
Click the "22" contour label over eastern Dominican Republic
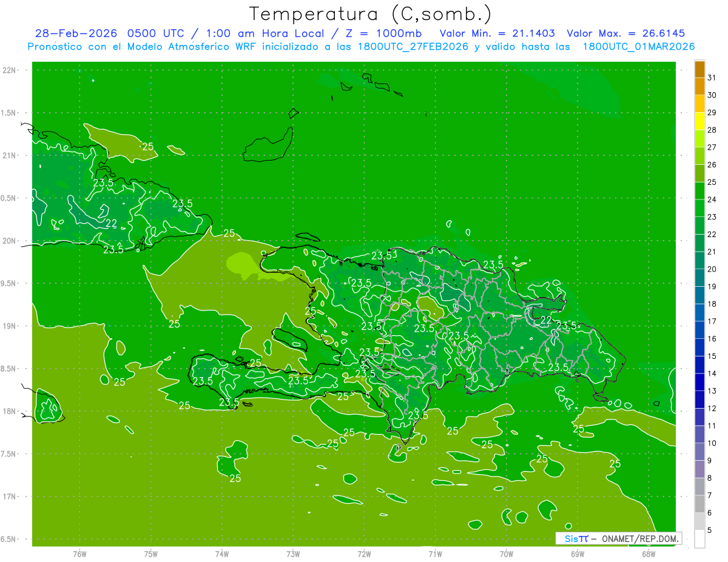click(x=546, y=320)
